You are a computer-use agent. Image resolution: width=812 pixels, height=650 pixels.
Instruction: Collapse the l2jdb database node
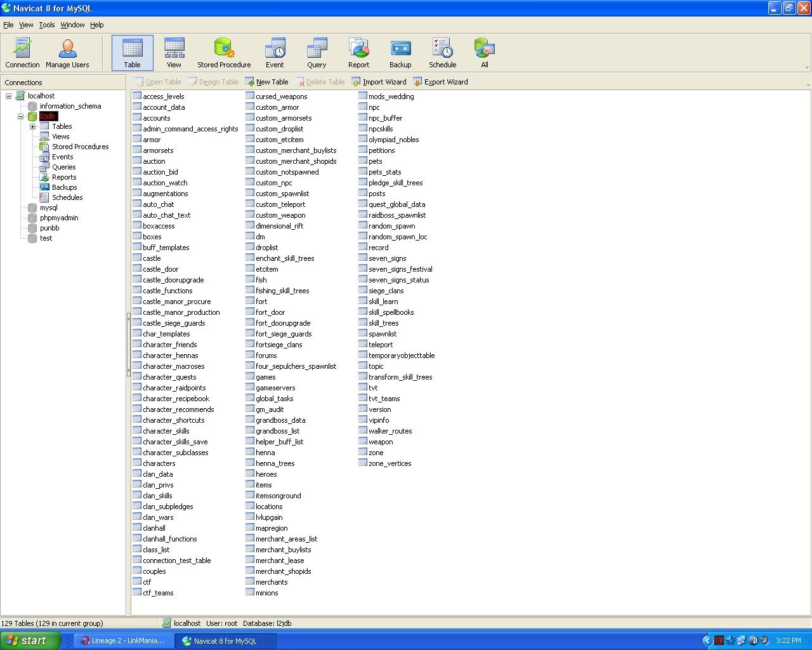(20, 116)
